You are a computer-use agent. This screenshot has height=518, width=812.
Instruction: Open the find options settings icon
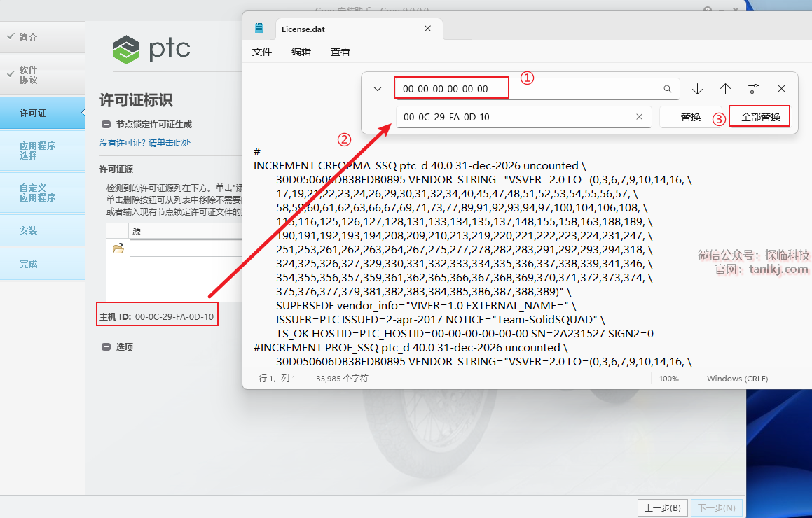753,89
